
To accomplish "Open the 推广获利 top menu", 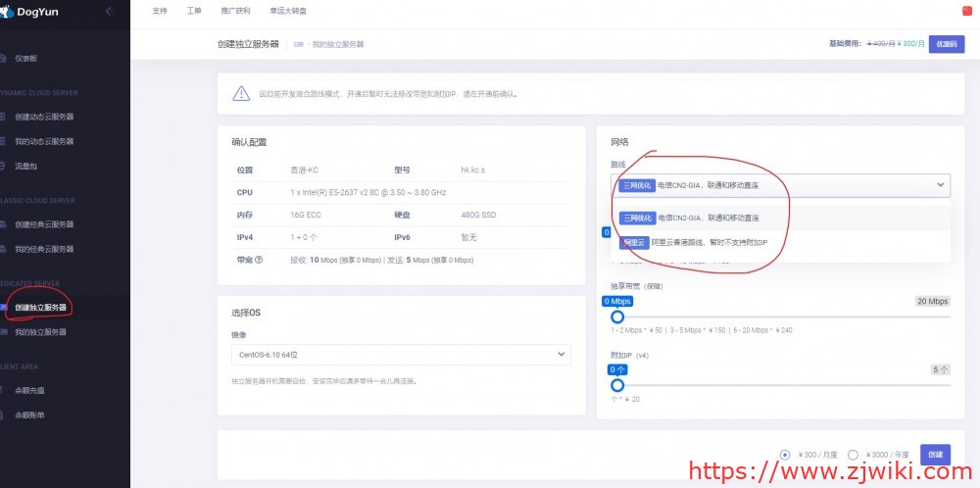I will click(x=235, y=11).
